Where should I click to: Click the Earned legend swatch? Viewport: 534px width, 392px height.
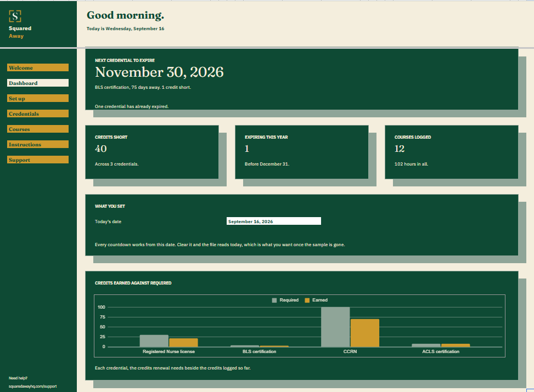coord(307,300)
